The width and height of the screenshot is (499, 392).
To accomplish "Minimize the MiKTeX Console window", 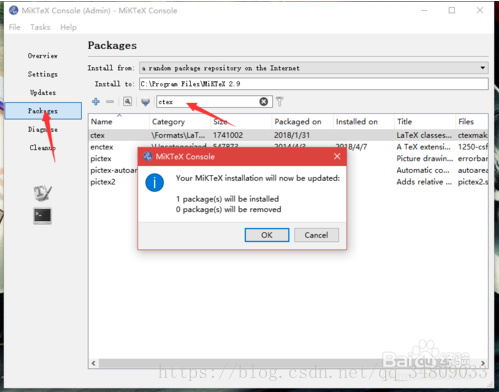I will pos(424,10).
